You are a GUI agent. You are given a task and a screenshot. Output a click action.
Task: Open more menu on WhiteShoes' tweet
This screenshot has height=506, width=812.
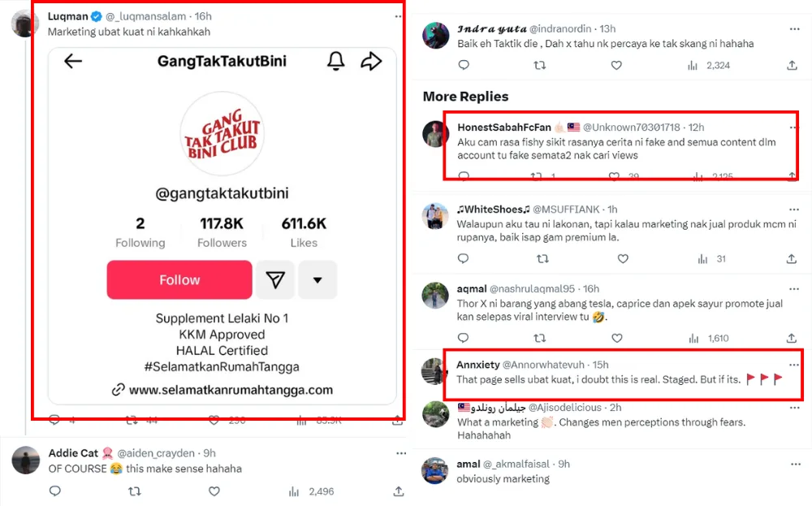click(793, 209)
